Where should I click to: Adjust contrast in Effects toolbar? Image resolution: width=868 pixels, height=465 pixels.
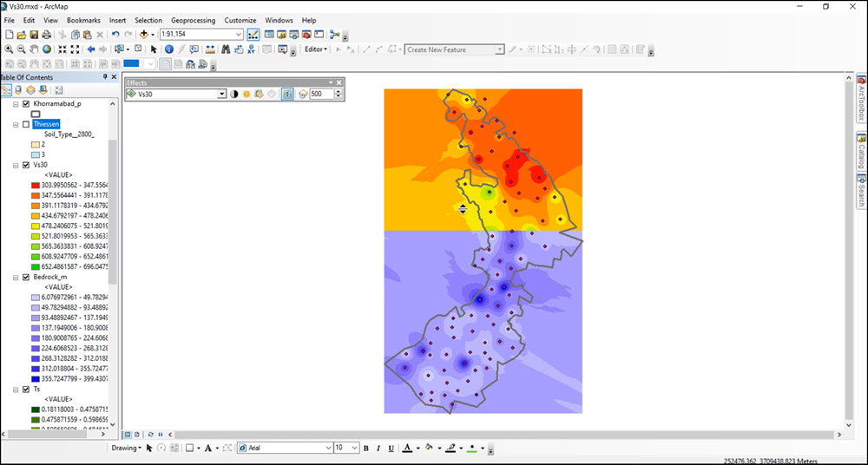pyautogui.click(x=233, y=94)
